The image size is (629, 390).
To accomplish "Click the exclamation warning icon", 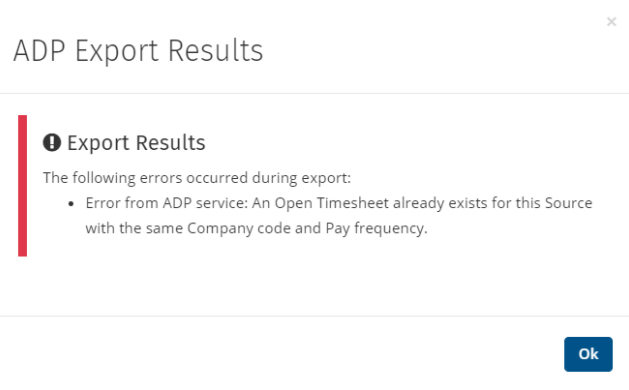I will 52,142.
